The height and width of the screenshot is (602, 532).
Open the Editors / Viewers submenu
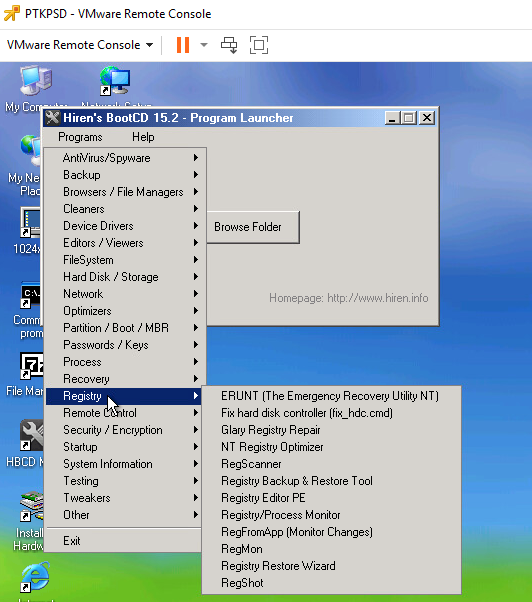(126, 243)
